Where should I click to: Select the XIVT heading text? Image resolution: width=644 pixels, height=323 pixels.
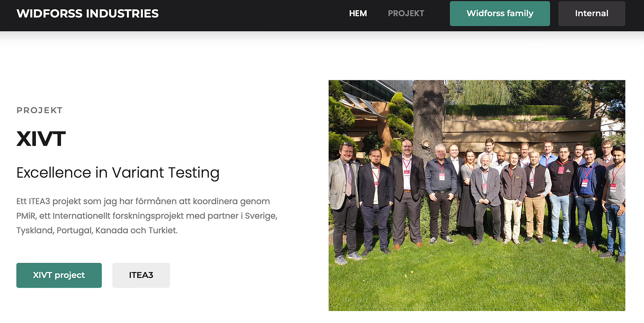[41, 139]
